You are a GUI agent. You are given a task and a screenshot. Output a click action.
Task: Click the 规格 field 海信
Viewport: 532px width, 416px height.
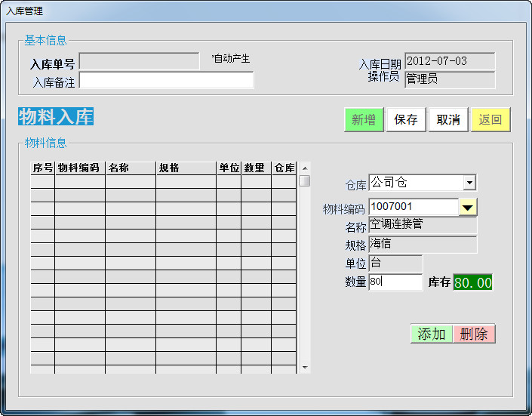tap(423, 244)
